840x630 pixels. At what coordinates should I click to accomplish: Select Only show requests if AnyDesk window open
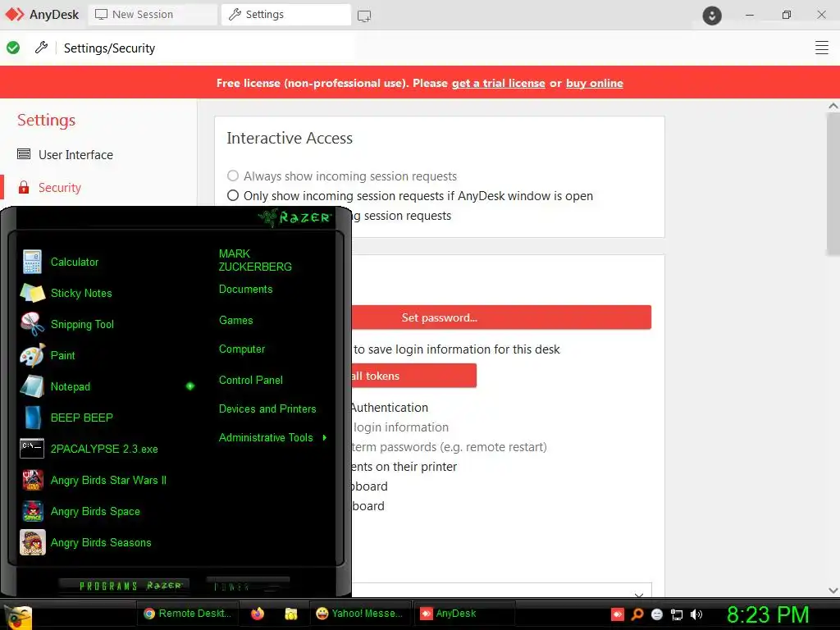tap(232, 195)
